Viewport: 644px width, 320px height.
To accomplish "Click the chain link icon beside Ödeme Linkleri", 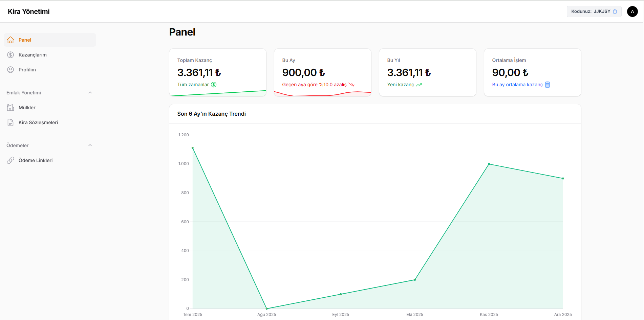I will click(x=10, y=160).
